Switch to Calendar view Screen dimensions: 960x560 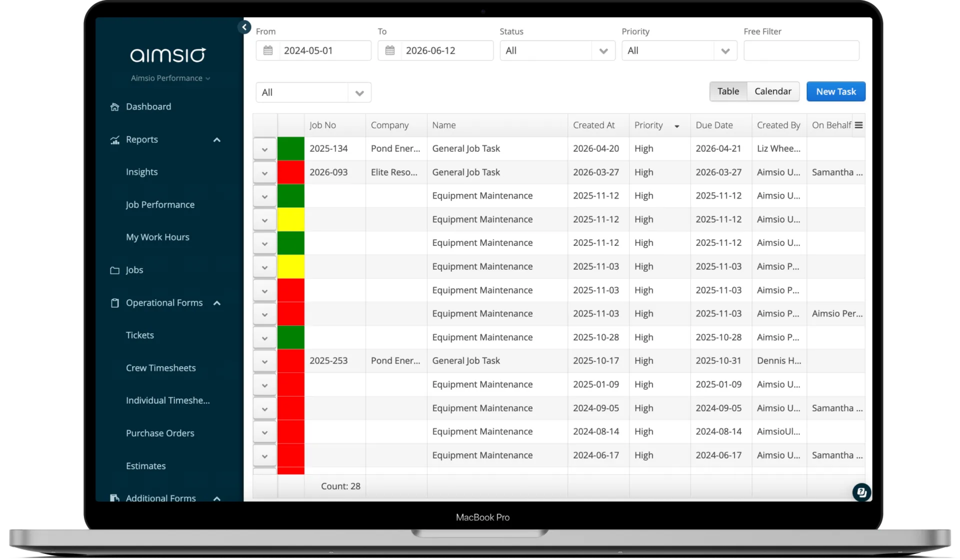[773, 91]
